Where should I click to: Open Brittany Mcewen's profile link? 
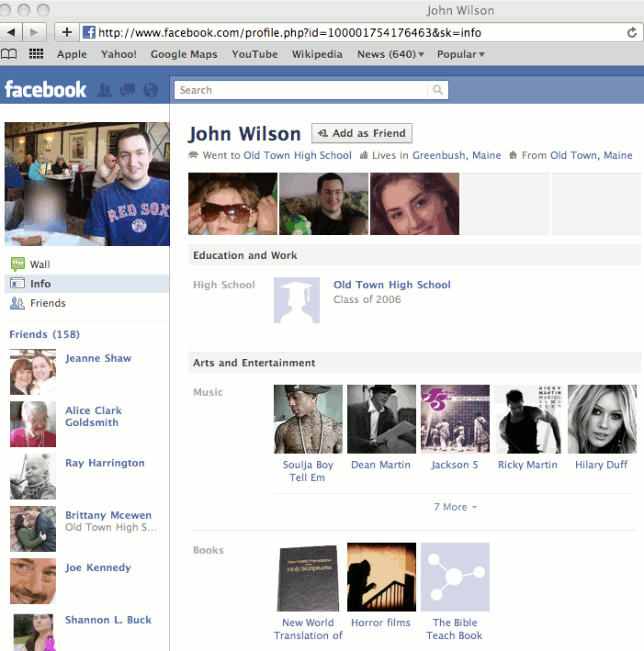click(x=108, y=515)
